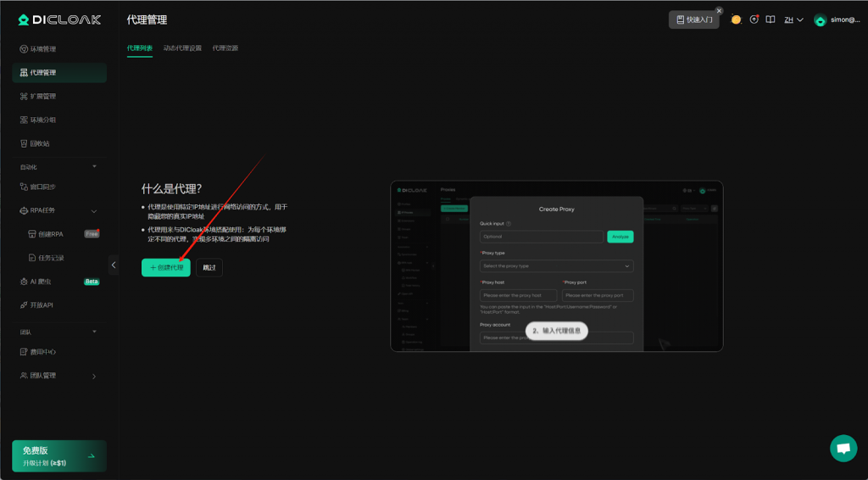Image resolution: width=868 pixels, height=480 pixels.
Task: Open the ZH language dropdown
Action: point(793,20)
